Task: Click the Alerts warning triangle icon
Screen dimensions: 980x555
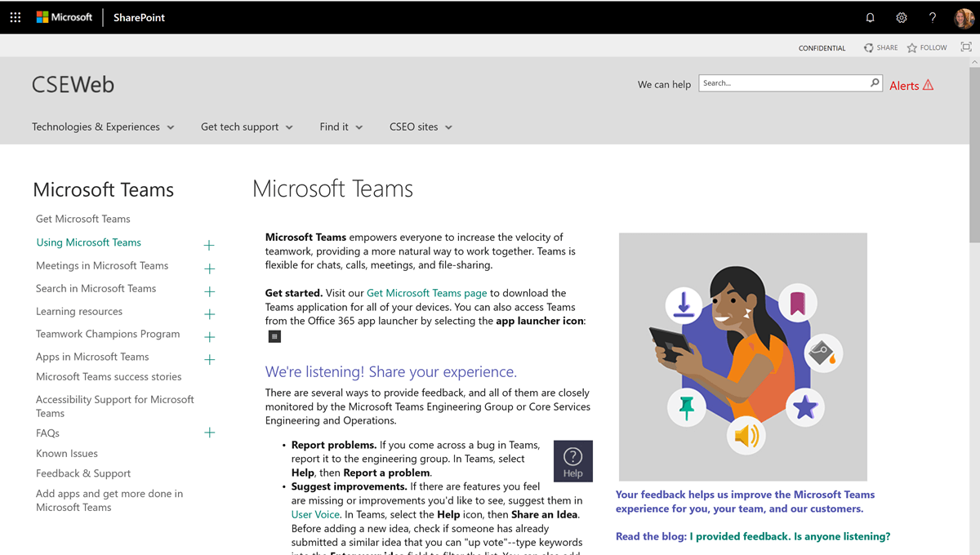Action: [929, 85]
